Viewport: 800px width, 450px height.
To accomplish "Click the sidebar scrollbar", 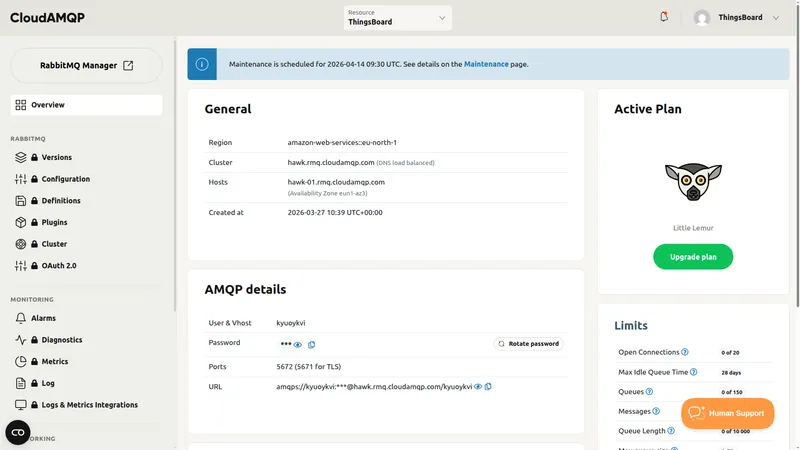I will click(x=175, y=176).
